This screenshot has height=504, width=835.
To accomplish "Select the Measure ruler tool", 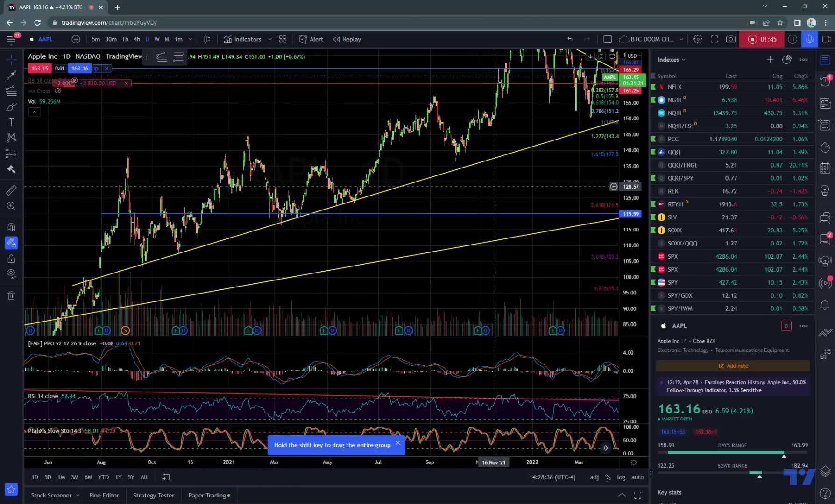I will pyautogui.click(x=11, y=190).
